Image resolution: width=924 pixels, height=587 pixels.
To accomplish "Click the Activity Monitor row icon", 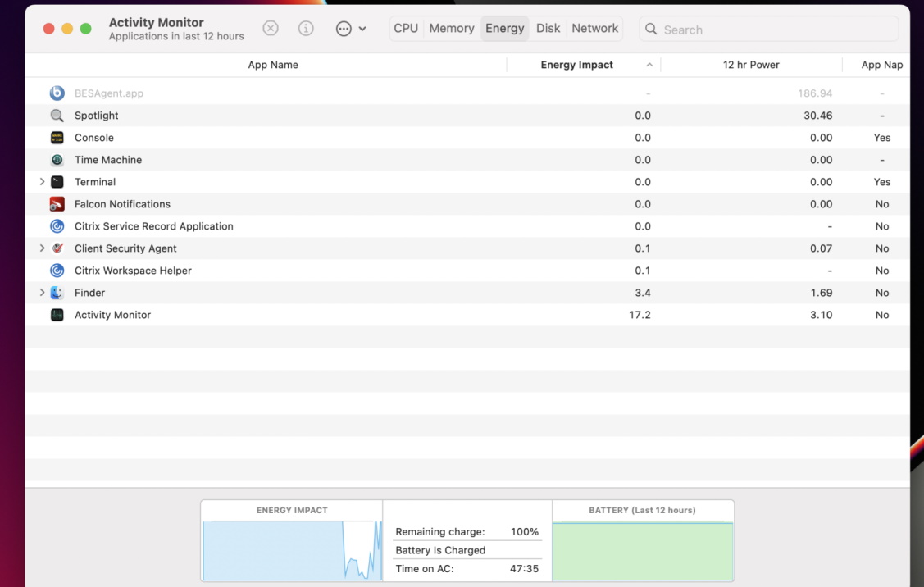I will click(57, 315).
